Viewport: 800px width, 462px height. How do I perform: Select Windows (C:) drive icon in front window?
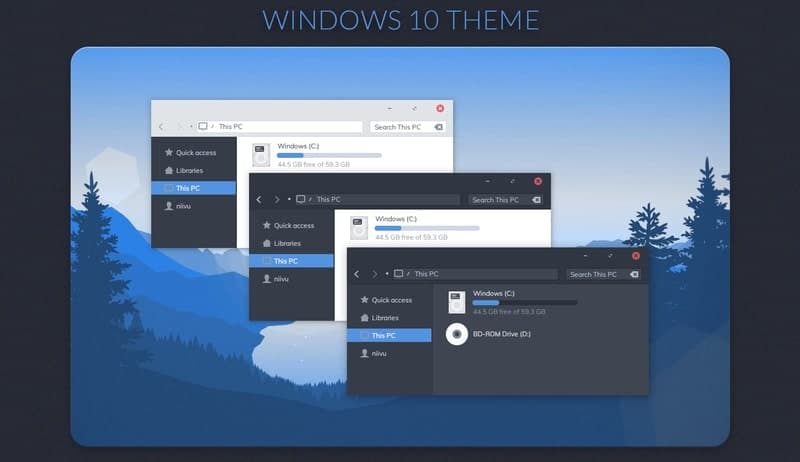point(457,302)
